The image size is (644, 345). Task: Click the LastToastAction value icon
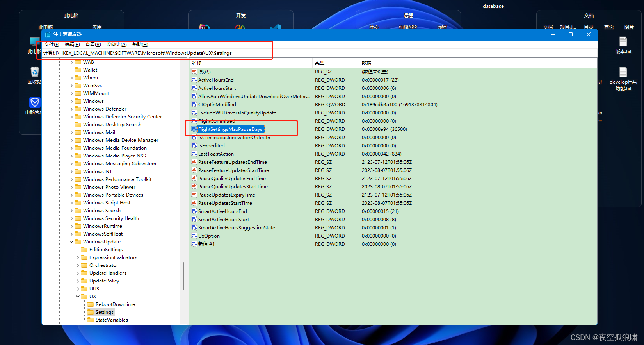pos(194,154)
